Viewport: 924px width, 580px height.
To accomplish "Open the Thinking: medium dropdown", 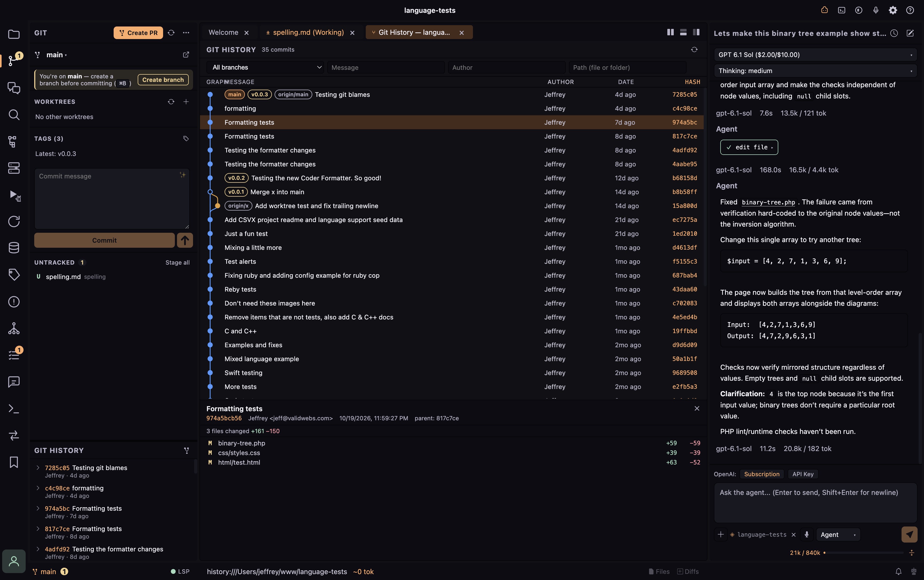I will 815,71.
